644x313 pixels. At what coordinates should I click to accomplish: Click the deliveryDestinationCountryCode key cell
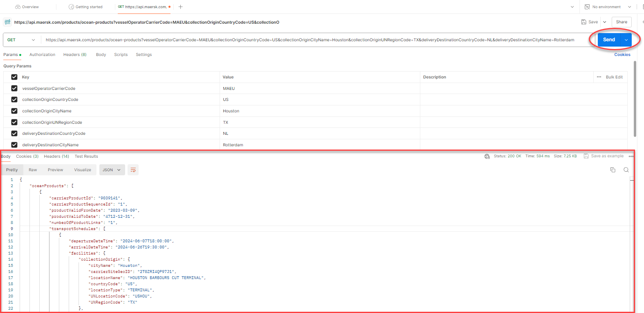pos(119,134)
